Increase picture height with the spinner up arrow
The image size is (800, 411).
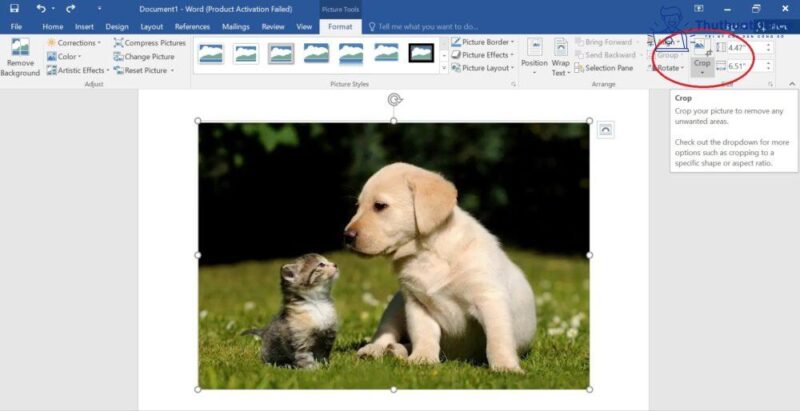(769, 45)
